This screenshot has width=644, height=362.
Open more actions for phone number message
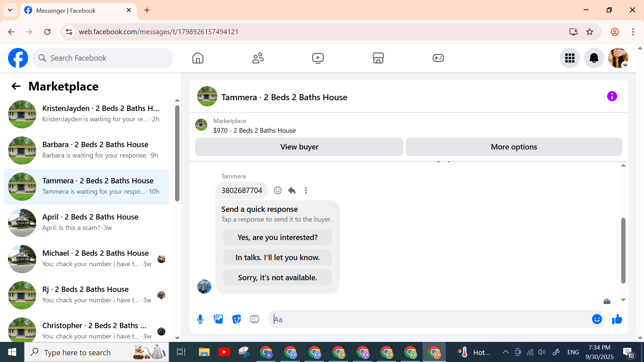(306, 190)
